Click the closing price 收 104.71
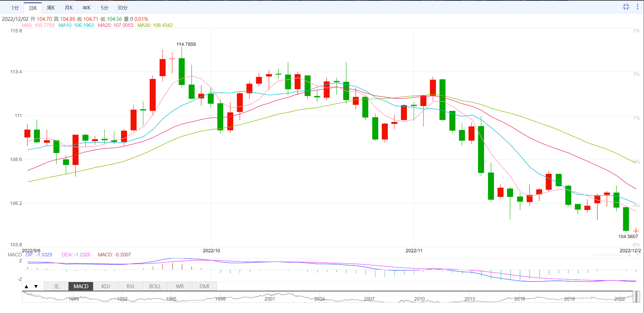The image size is (644, 313). [x=88, y=19]
